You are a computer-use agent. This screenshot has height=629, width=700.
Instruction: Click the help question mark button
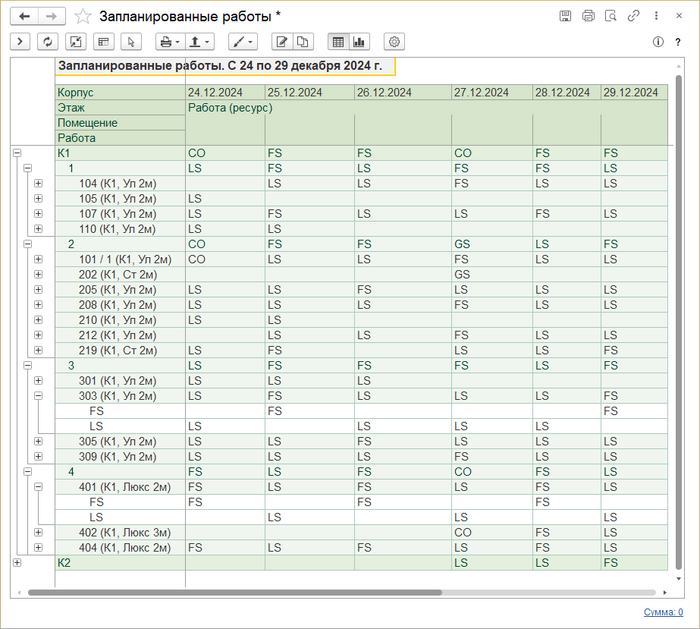coord(678,42)
